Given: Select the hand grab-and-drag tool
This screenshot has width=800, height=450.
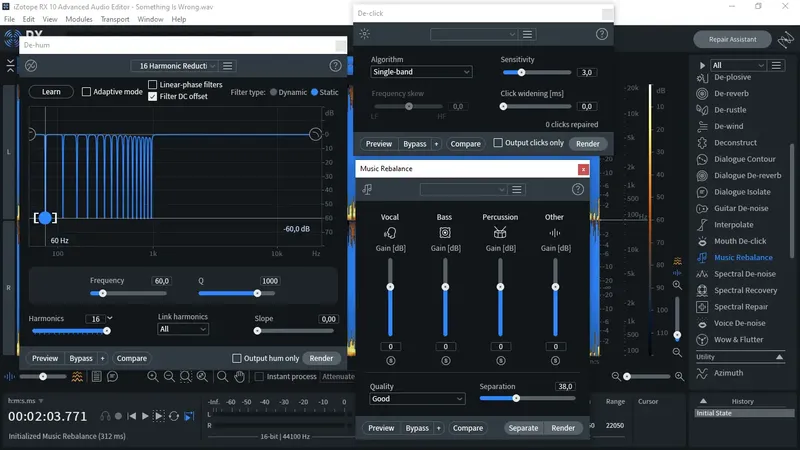Looking at the screenshot, I should 238,376.
